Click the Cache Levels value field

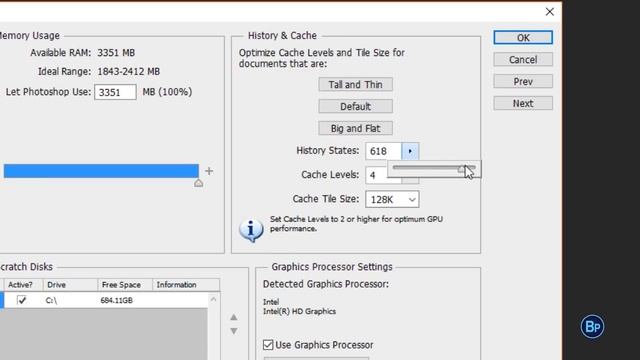pyautogui.click(x=377, y=175)
